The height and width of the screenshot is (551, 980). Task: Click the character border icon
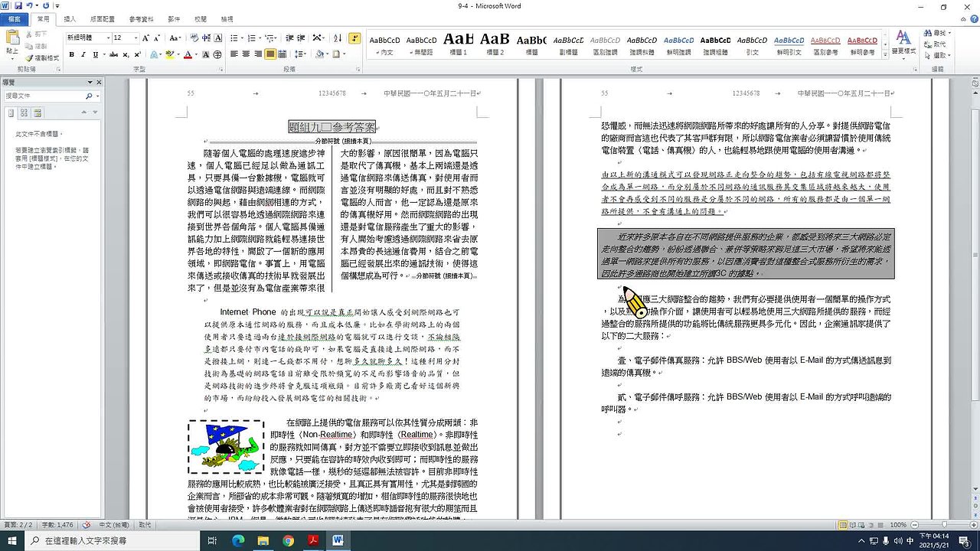click(218, 37)
